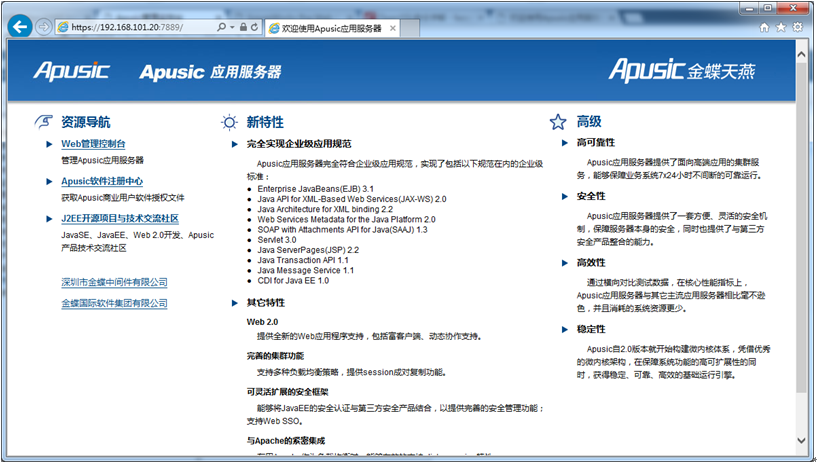Click the 完善的集群功能 subheading
This screenshot has height=464, width=817.
point(275,356)
